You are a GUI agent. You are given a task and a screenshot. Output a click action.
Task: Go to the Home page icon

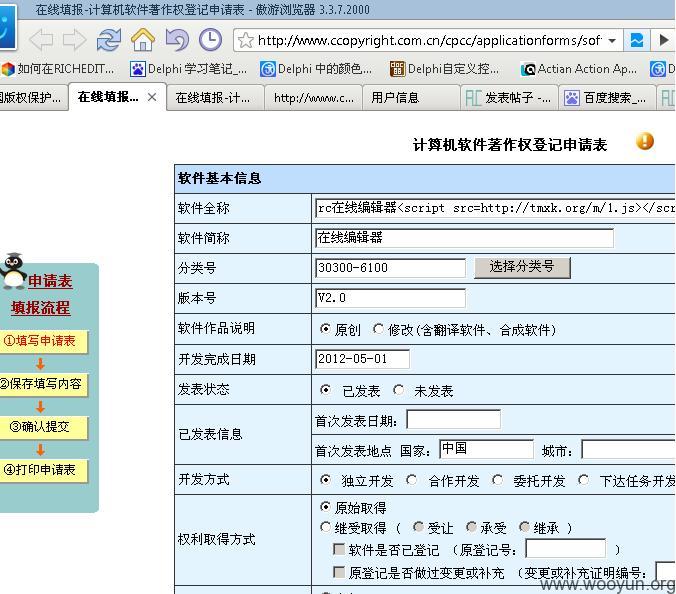coord(143,40)
